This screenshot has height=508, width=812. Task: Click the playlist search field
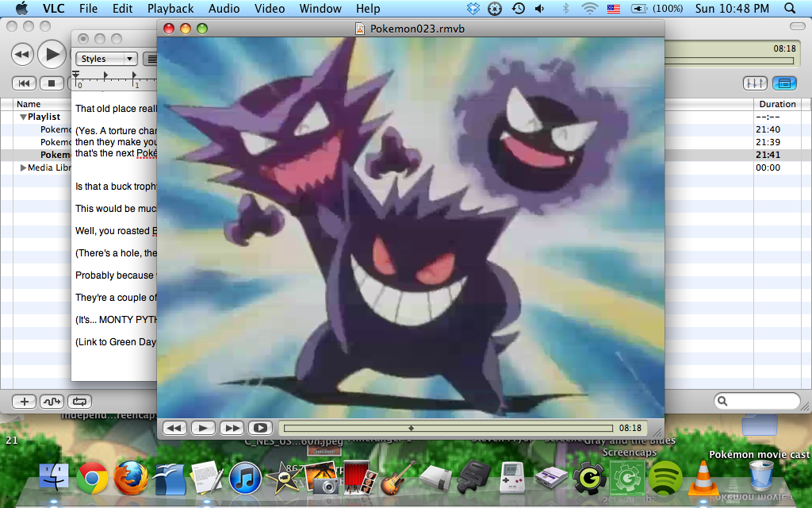coord(757,401)
